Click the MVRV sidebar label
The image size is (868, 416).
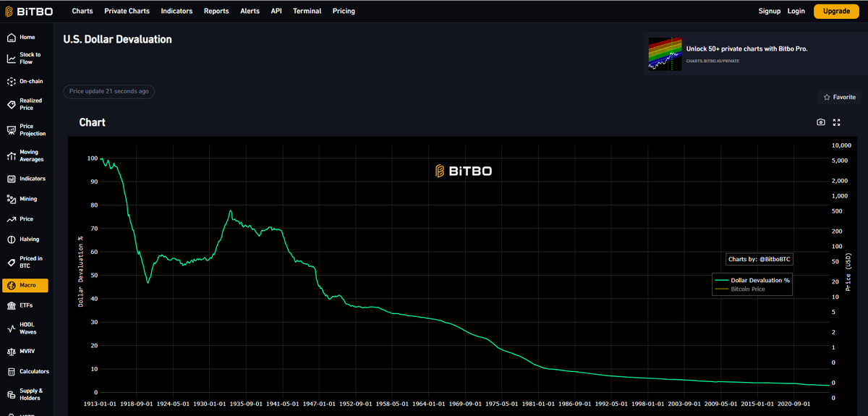coord(27,352)
